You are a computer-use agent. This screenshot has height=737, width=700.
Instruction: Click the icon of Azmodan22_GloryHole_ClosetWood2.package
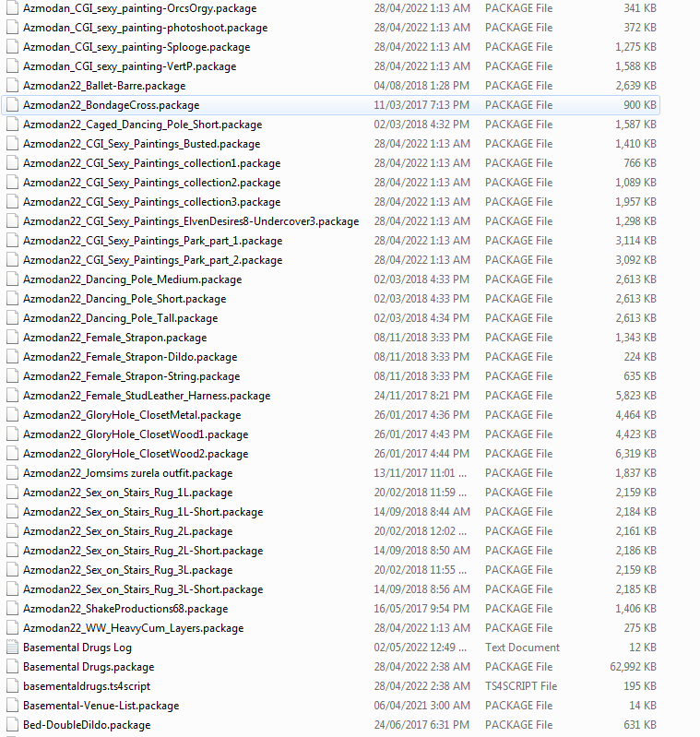(13, 454)
